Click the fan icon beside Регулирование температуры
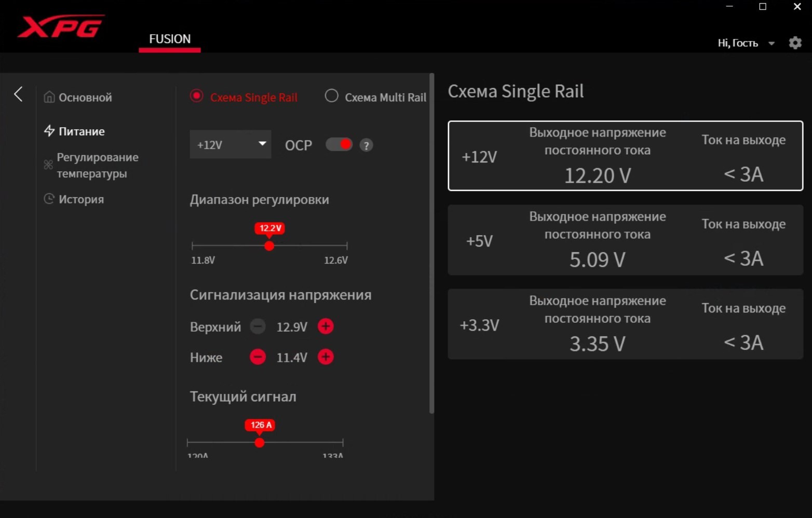The height and width of the screenshot is (518, 812). [48, 165]
